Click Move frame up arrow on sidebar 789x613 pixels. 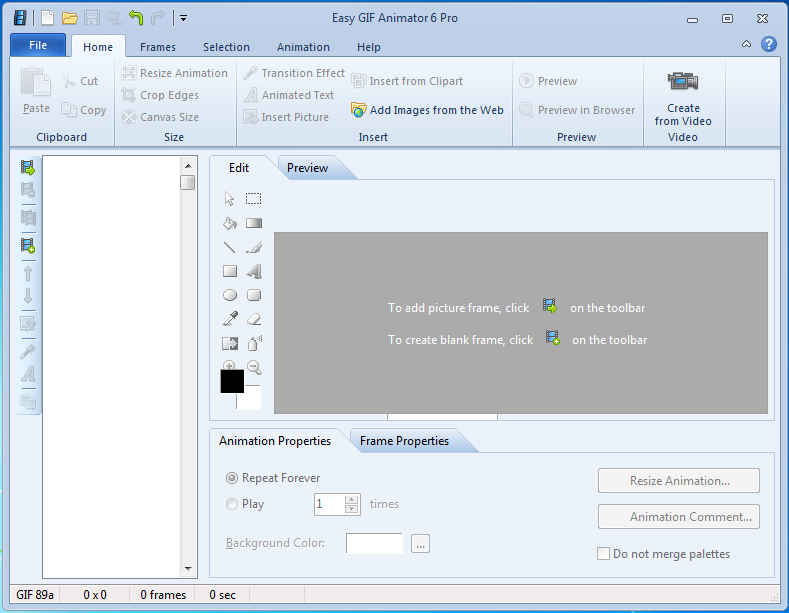click(28, 273)
